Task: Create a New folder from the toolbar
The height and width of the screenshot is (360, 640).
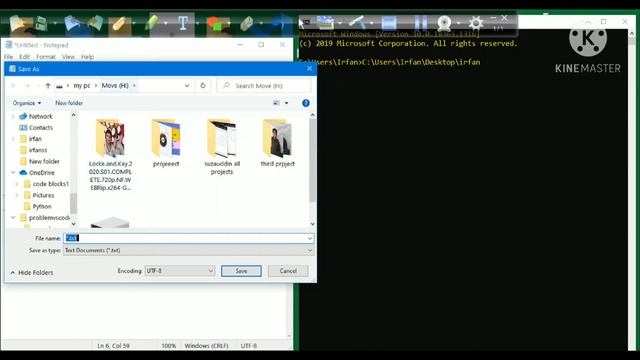Action: tap(69, 103)
